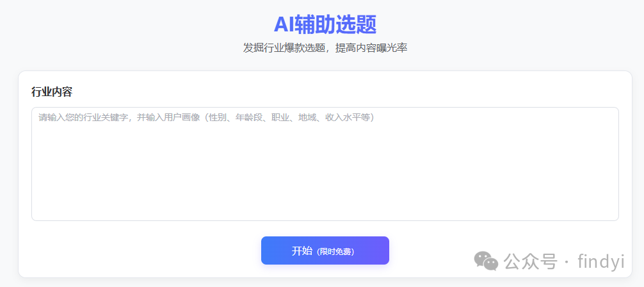This screenshot has height=287, width=644.
Task: Click the 开始 (限时免费) button
Action: 325,250
